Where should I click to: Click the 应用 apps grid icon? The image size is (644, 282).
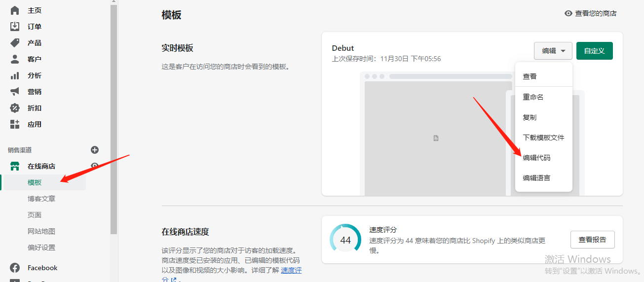(15, 124)
